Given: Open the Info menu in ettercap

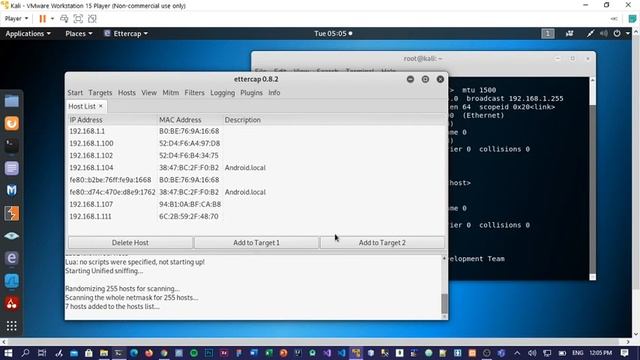Looking at the screenshot, I should tap(274, 93).
